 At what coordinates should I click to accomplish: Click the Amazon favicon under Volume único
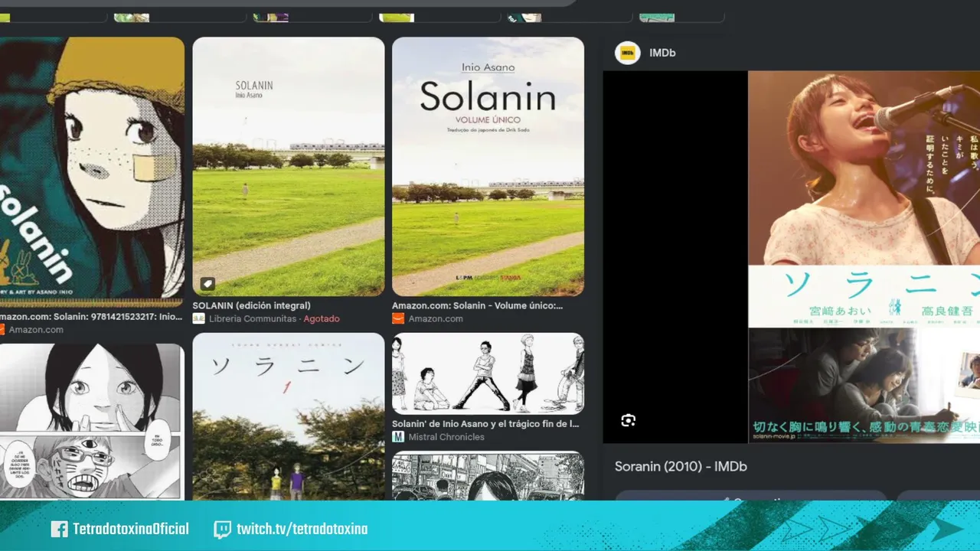pos(398,318)
